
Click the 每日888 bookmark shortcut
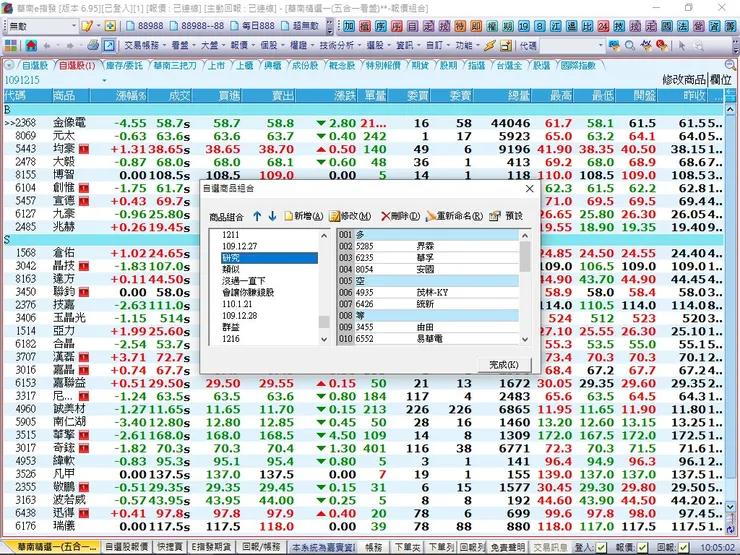pyautogui.click(x=252, y=26)
